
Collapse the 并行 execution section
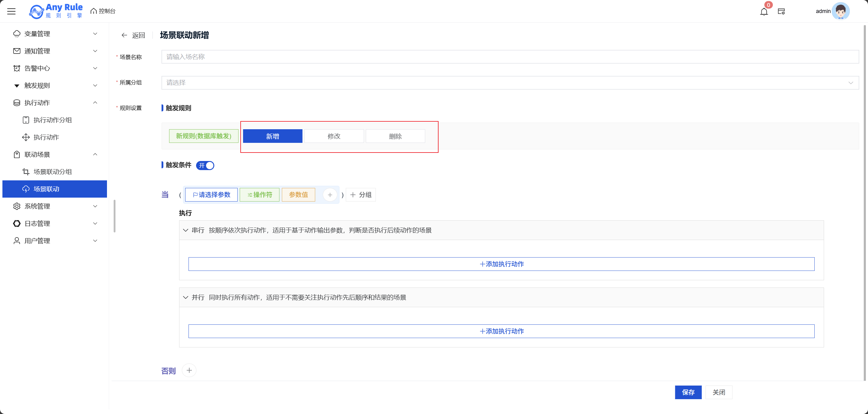click(x=186, y=297)
